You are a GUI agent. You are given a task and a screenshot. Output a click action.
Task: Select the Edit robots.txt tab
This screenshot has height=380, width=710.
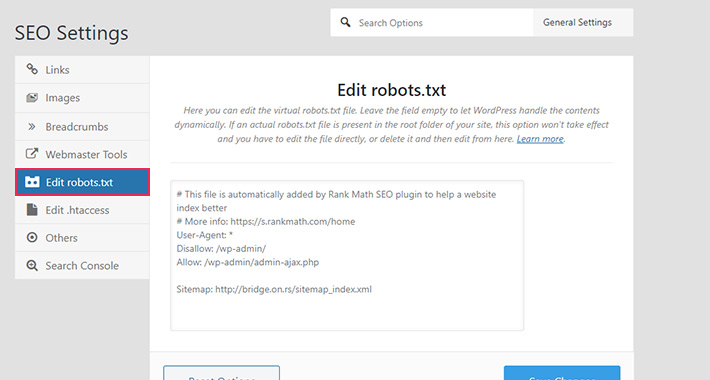(x=82, y=182)
